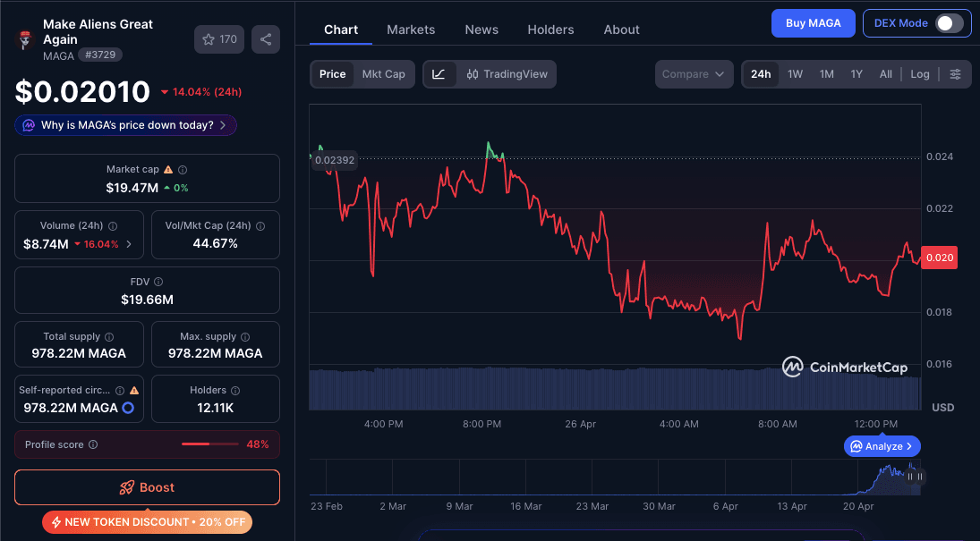
Task: Open the Compare dropdown
Action: pyautogui.click(x=694, y=74)
